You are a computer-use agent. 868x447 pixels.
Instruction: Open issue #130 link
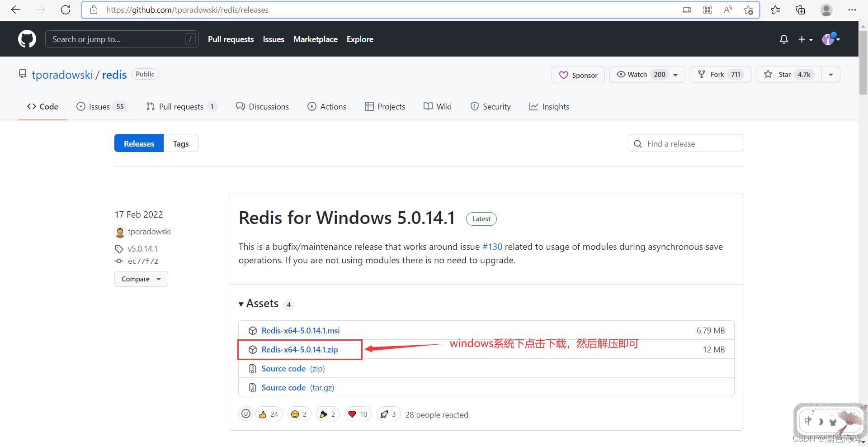[492, 247]
